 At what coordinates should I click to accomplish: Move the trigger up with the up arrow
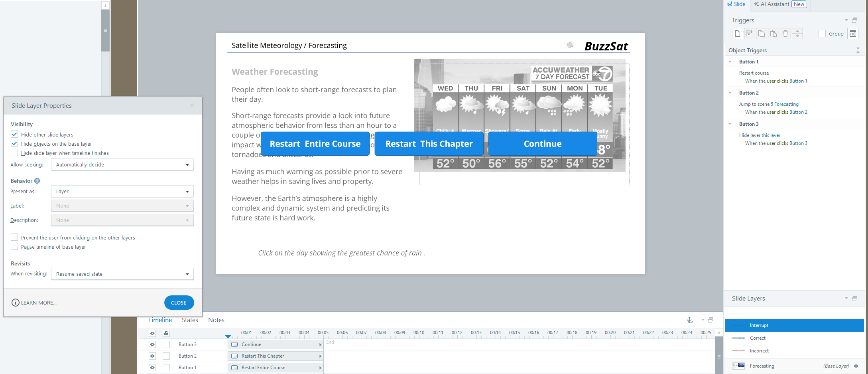(x=797, y=31)
